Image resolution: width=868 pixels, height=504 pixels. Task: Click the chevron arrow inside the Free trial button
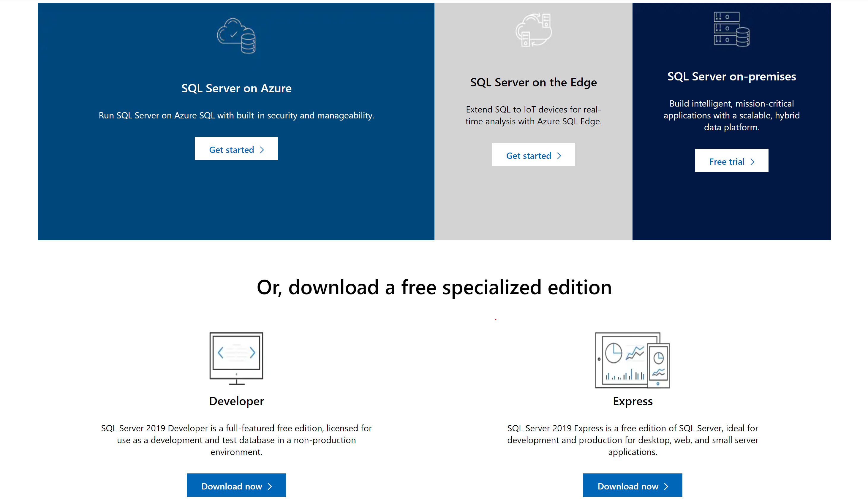tap(752, 161)
